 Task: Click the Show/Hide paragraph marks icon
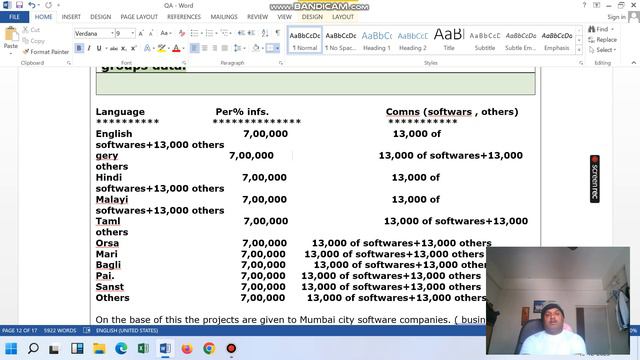coord(278,33)
